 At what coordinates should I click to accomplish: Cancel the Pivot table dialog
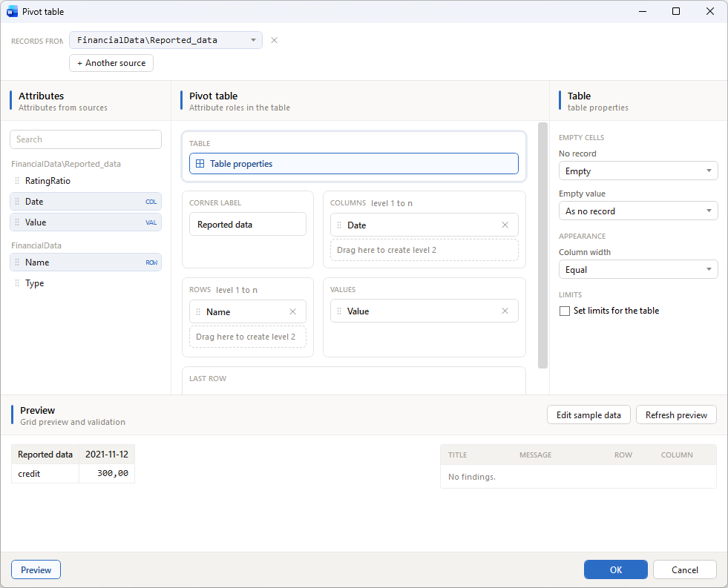[685, 570]
